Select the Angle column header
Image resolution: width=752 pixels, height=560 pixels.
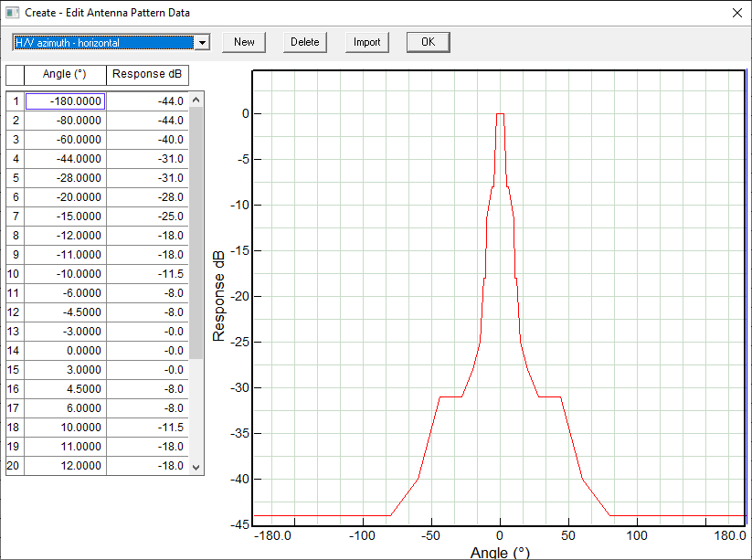(x=65, y=74)
